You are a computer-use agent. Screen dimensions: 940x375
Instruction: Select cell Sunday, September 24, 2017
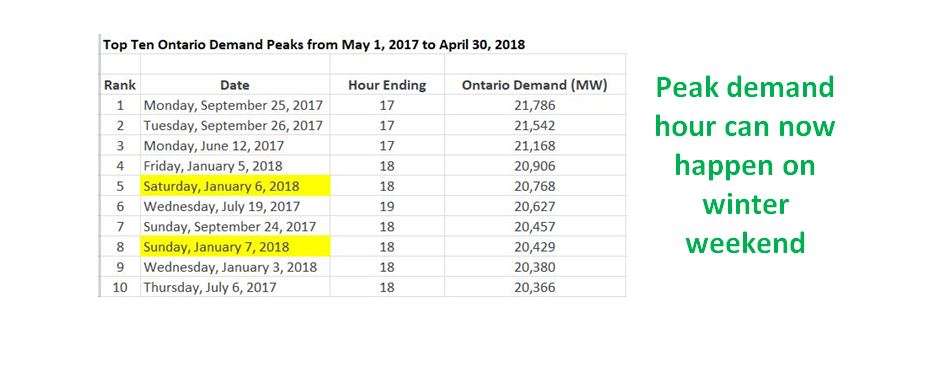(235, 226)
